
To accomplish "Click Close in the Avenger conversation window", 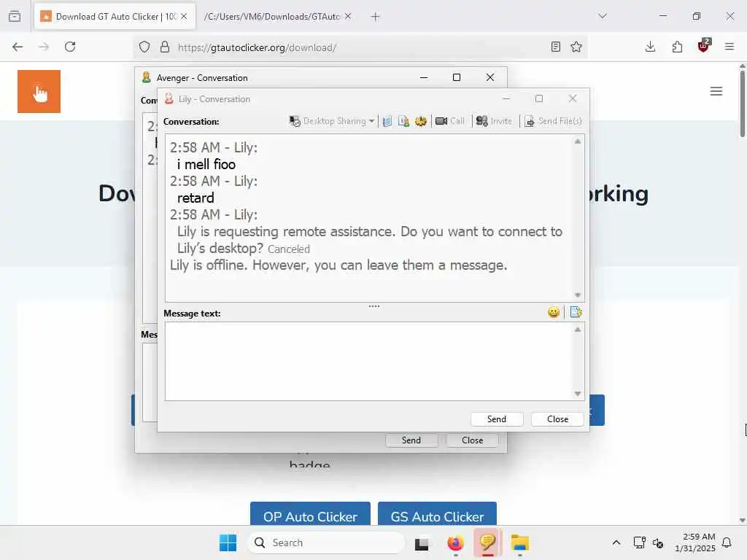I will (x=472, y=440).
